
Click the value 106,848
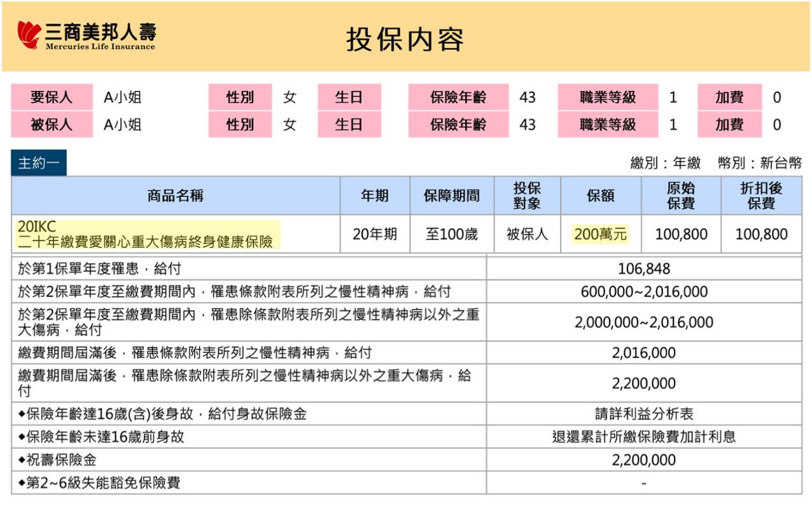(x=644, y=269)
